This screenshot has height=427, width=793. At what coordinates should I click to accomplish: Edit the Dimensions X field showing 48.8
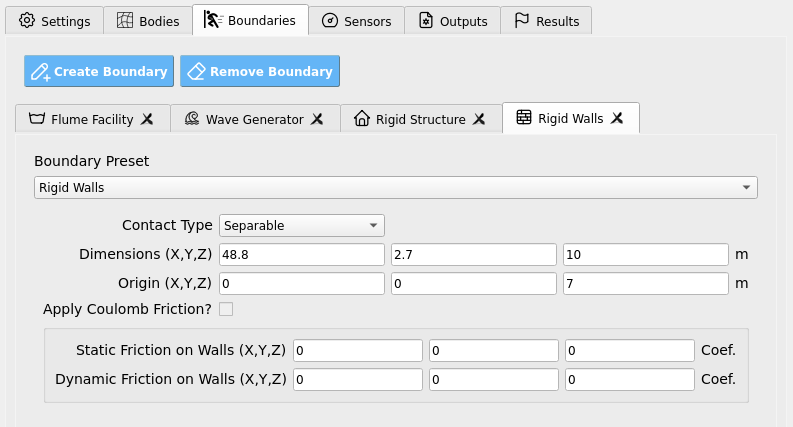[301, 254]
